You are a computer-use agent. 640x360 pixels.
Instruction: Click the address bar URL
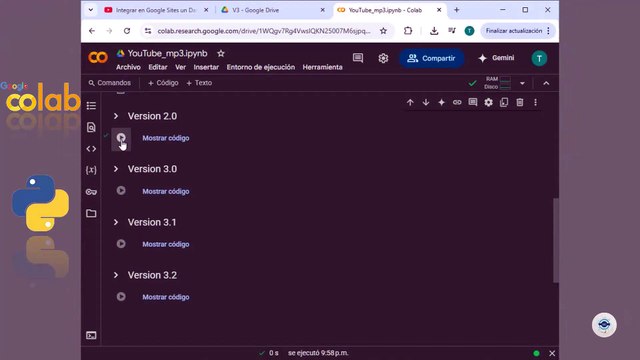[264, 31]
